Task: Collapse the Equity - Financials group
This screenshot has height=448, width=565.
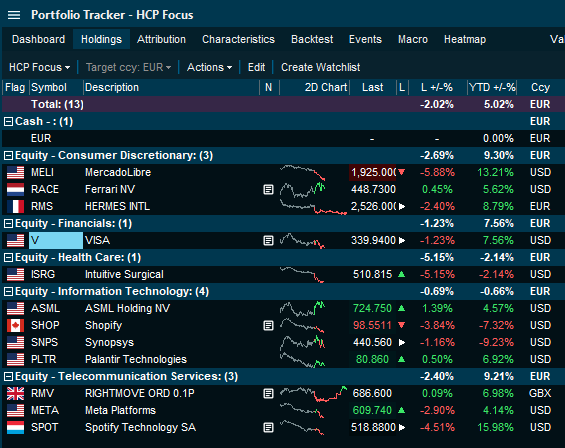Action: 8,223
